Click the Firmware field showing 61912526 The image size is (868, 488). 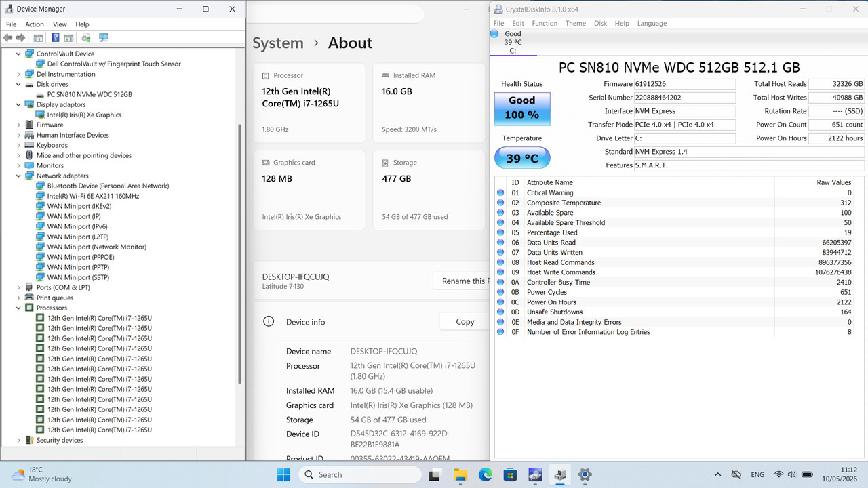click(684, 84)
